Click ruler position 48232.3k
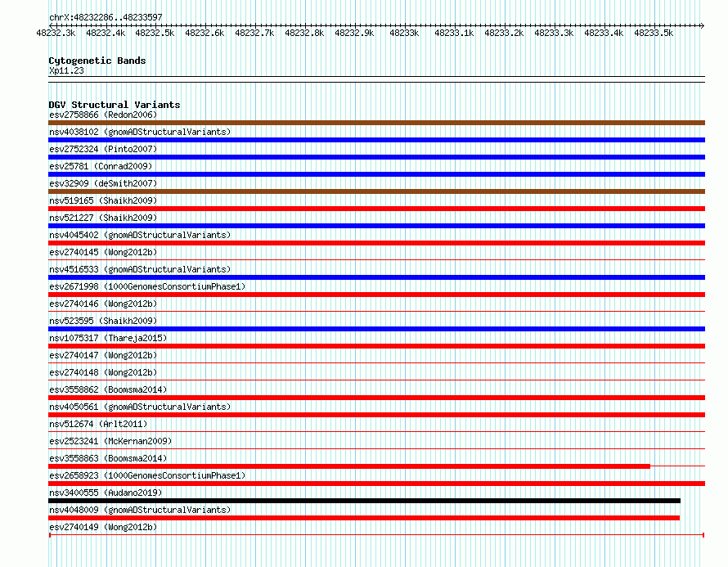The height and width of the screenshot is (567, 728). [56, 33]
